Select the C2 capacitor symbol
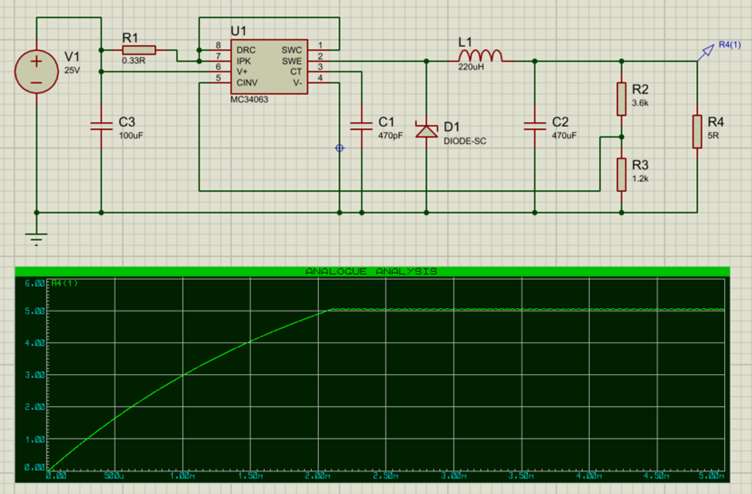Screen dimensions: 752x494 coord(535,127)
